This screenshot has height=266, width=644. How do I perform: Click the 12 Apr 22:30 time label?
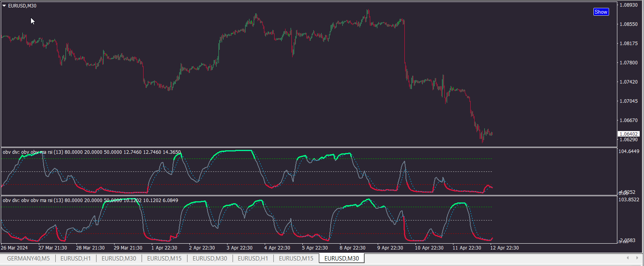coord(504,248)
